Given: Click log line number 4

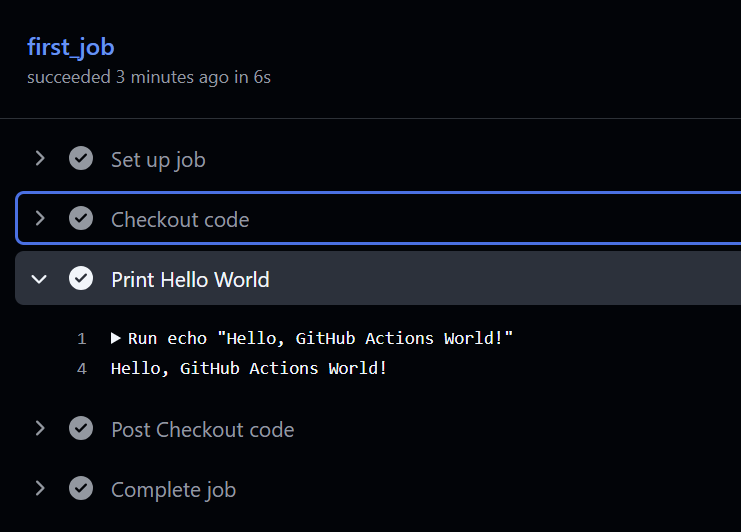Looking at the screenshot, I should 82,369.
